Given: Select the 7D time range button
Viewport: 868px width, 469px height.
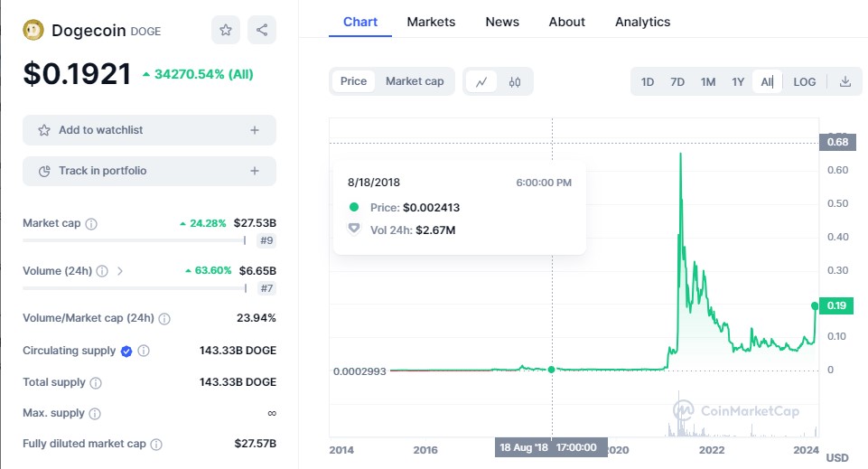Looking at the screenshot, I should point(677,81).
